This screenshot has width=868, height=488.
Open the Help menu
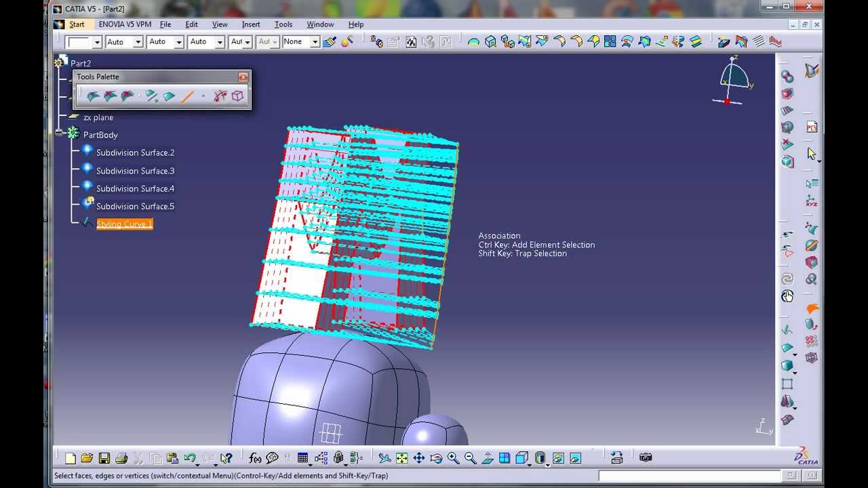pyautogui.click(x=356, y=24)
